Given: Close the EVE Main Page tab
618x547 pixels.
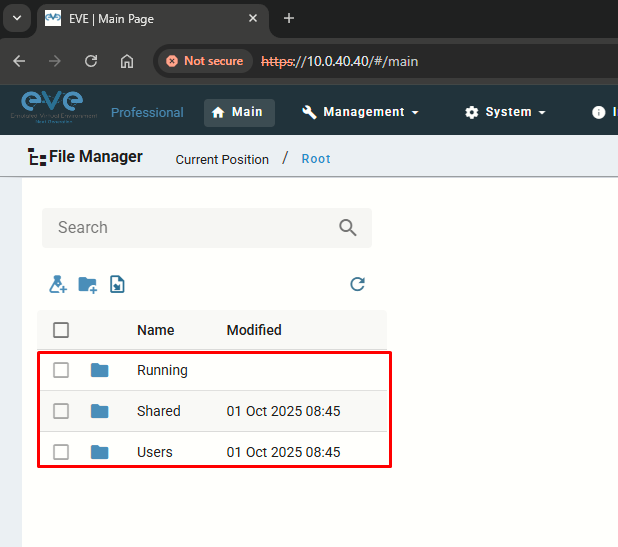Looking at the screenshot, I should click(x=253, y=18).
